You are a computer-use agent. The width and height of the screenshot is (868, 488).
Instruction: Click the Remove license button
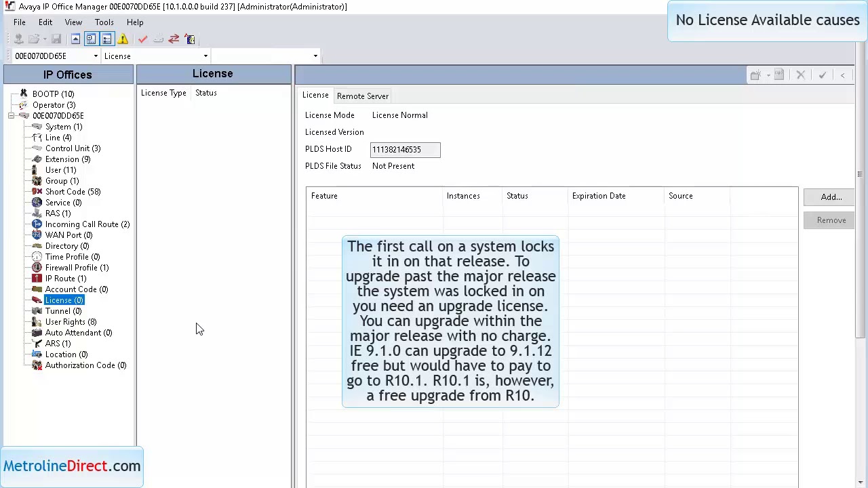point(831,220)
